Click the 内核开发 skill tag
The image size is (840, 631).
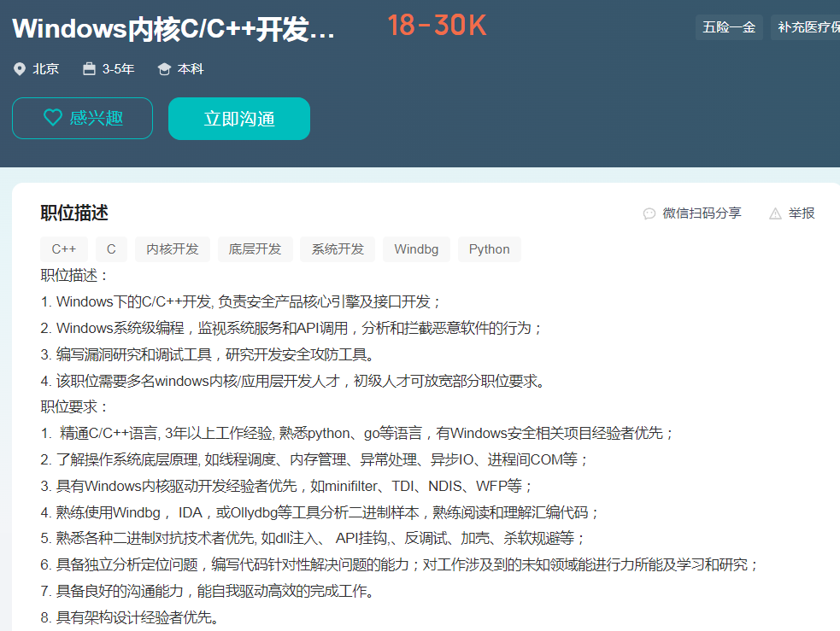point(173,249)
